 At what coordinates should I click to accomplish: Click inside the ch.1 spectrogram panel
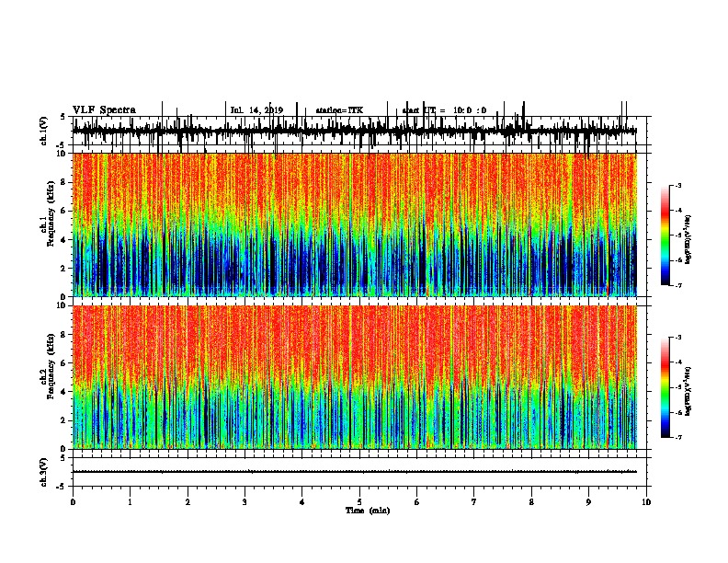click(x=355, y=224)
